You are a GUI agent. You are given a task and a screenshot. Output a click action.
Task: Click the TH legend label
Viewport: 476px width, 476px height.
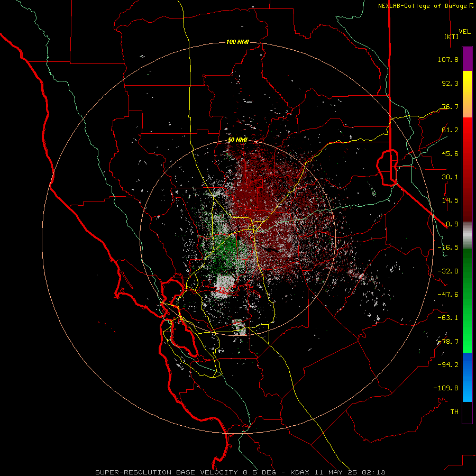454,412
